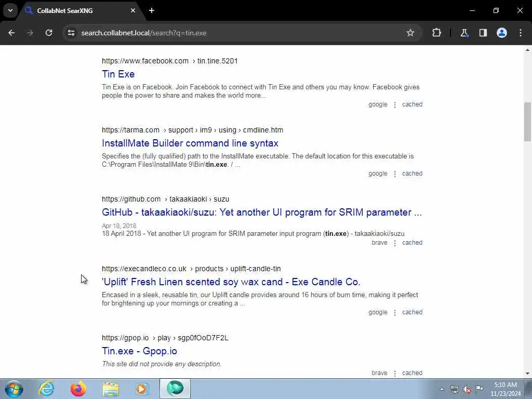Screen dimensions: 532x399
Task: Expand the tab search dropdown arrow
Action: click(x=10, y=10)
